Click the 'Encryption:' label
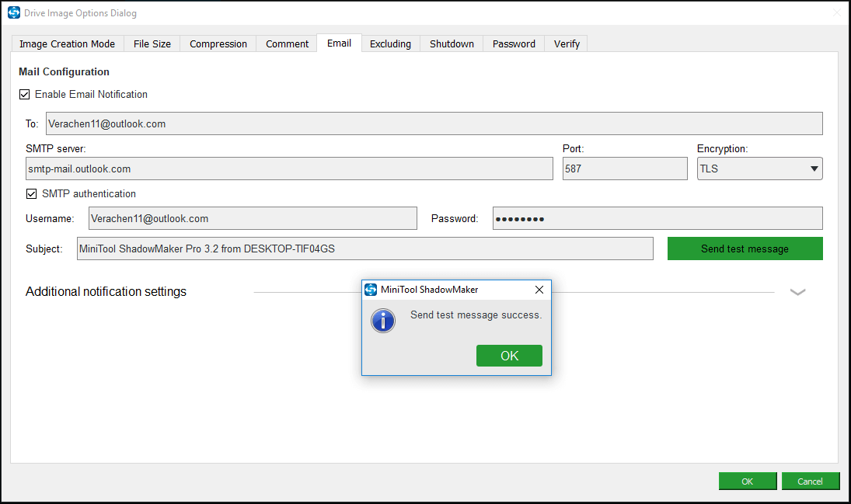Screen dimensions: 851x504 click(722, 148)
